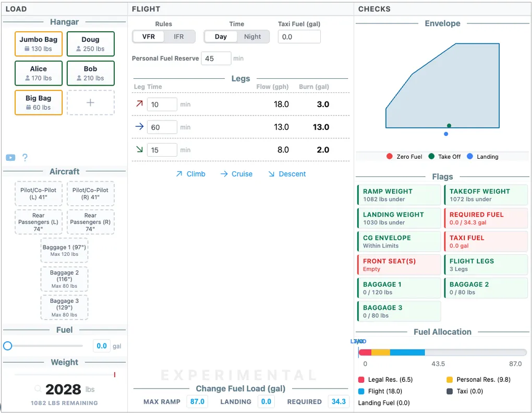Select Day flight time
The width and height of the screenshot is (532, 413).
(221, 37)
